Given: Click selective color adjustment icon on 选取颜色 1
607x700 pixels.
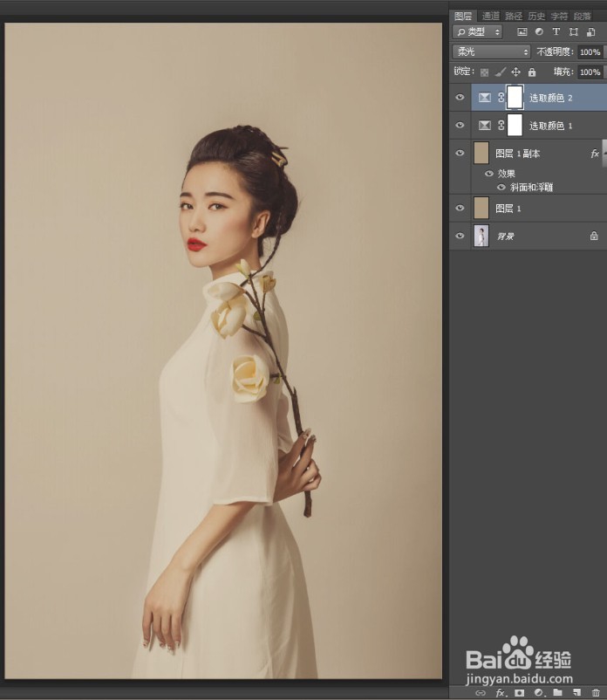Looking at the screenshot, I should 485,126.
